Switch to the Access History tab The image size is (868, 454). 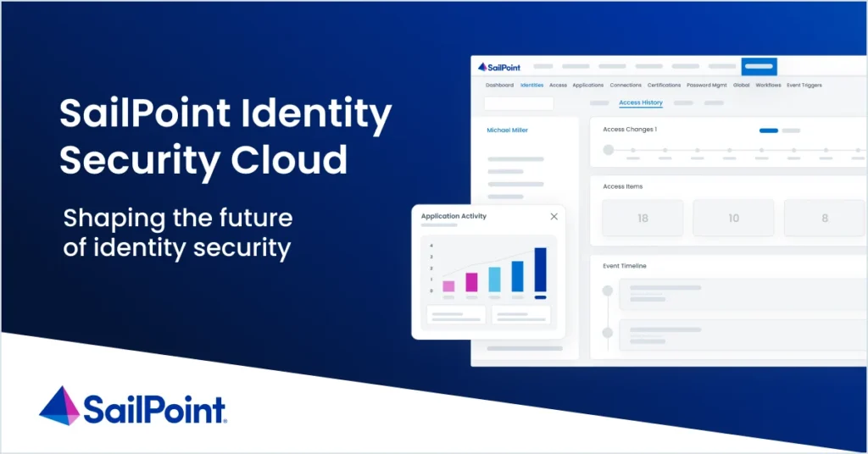pos(641,102)
